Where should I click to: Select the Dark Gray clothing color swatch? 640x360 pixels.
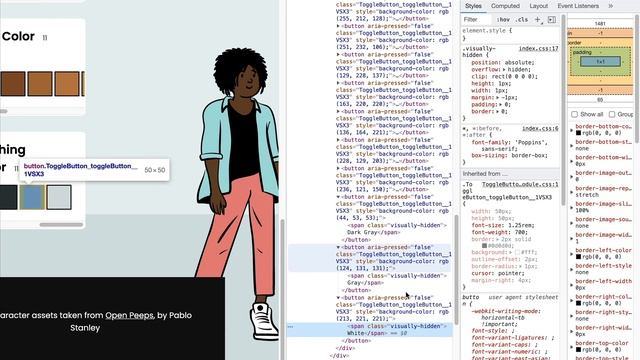9,197
